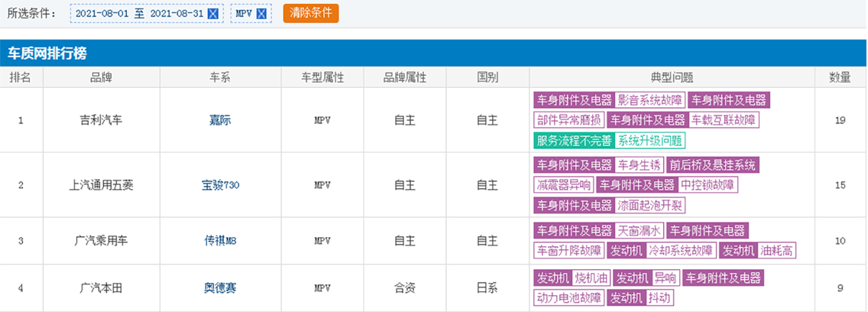Select the 车载互联故障 problem tag
Image resolution: width=868 pixels, height=312 pixels.
724,120
